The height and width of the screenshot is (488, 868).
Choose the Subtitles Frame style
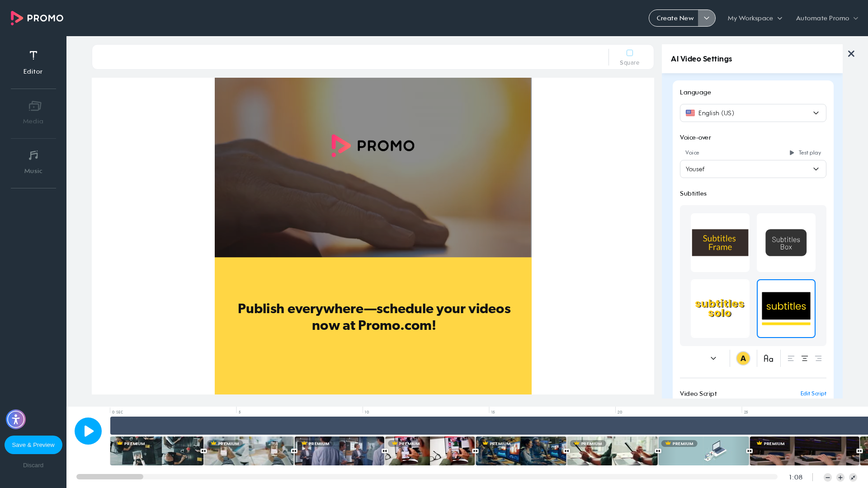click(x=720, y=243)
